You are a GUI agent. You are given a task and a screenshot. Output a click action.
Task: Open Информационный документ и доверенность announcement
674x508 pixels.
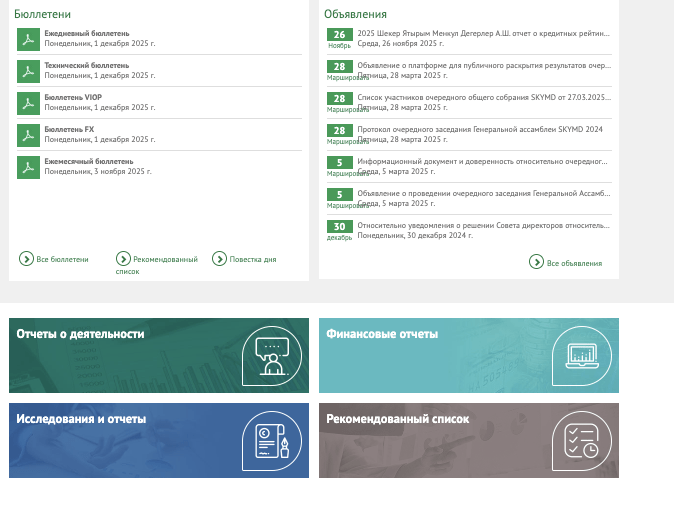click(x=482, y=161)
